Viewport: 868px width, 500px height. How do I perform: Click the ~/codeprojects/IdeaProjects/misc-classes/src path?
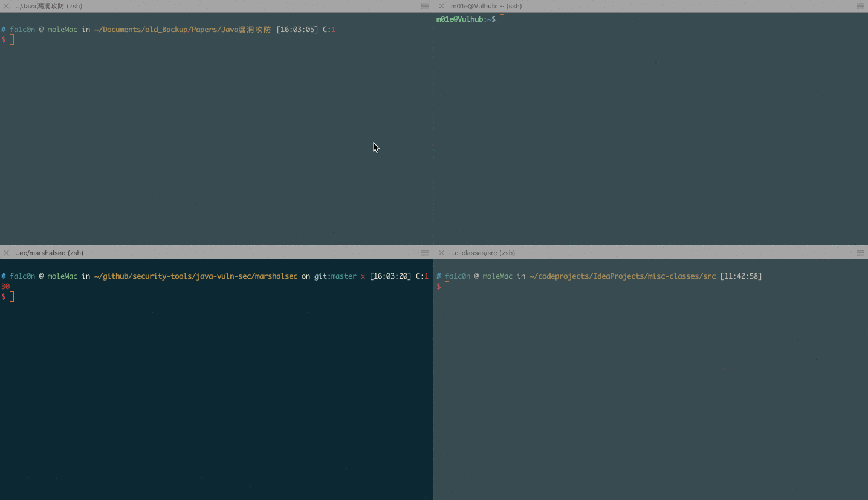pos(623,276)
